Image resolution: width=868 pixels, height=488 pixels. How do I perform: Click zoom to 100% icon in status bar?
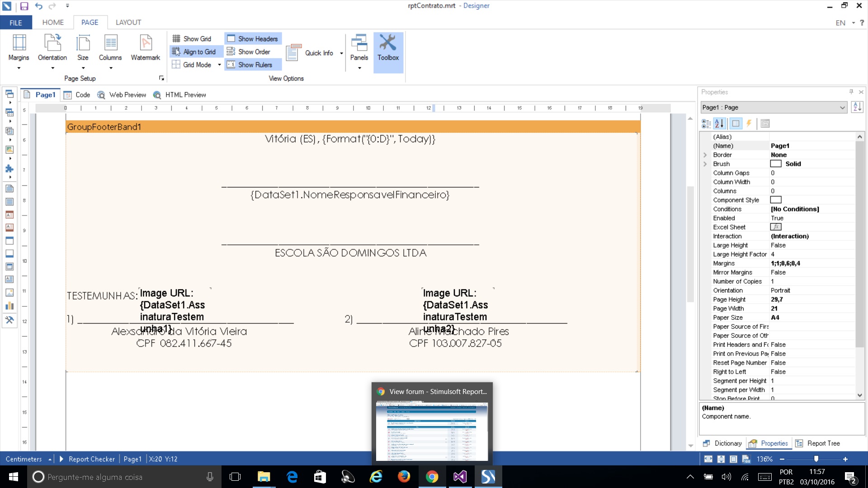click(746, 459)
